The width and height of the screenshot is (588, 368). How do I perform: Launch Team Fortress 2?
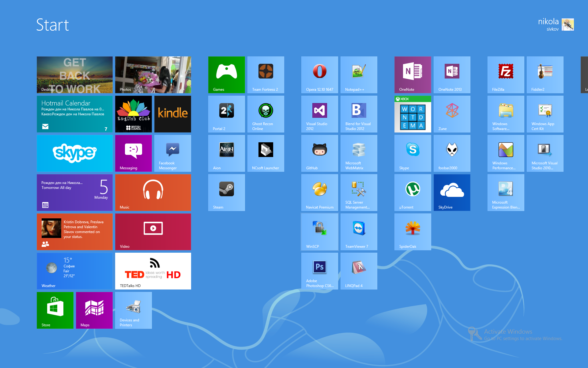coord(266,75)
